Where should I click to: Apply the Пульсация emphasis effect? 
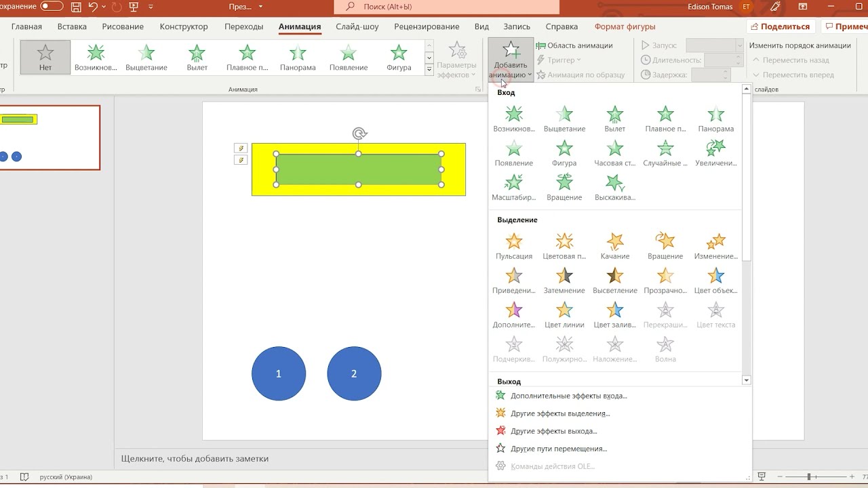pos(514,246)
